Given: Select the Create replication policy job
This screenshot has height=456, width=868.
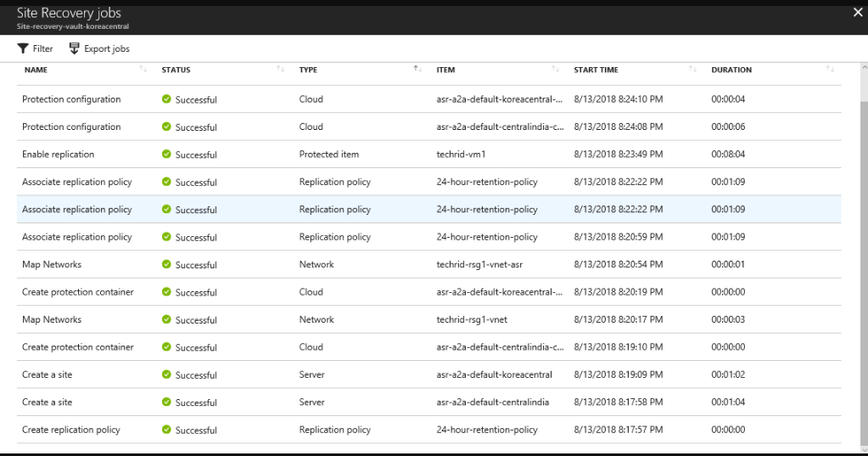Looking at the screenshot, I should tap(429, 430).
